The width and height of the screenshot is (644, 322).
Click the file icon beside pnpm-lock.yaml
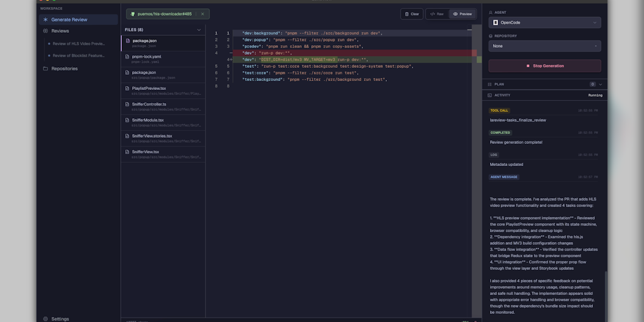coord(128,57)
